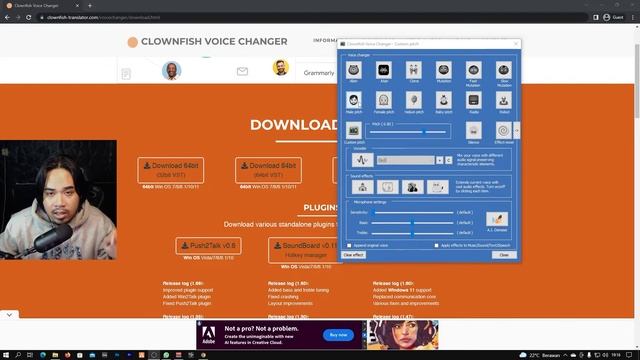Select the Clownfish Voice Changer browser tab
This screenshot has height=360, width=640.
42,6
